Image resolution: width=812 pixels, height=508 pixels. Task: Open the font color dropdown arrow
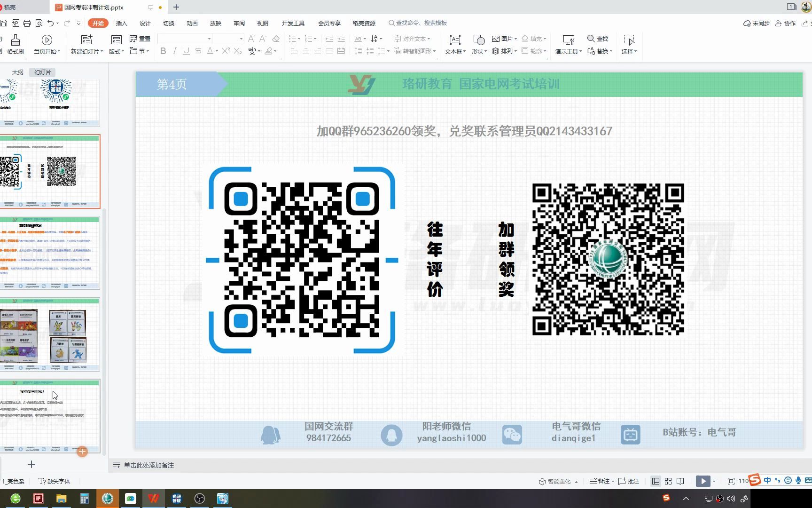pos(217,51)
